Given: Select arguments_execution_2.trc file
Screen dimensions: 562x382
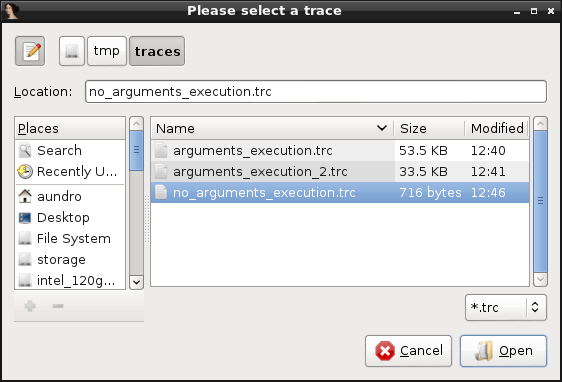Looking at the screenshot, I should tap(340, 172).
